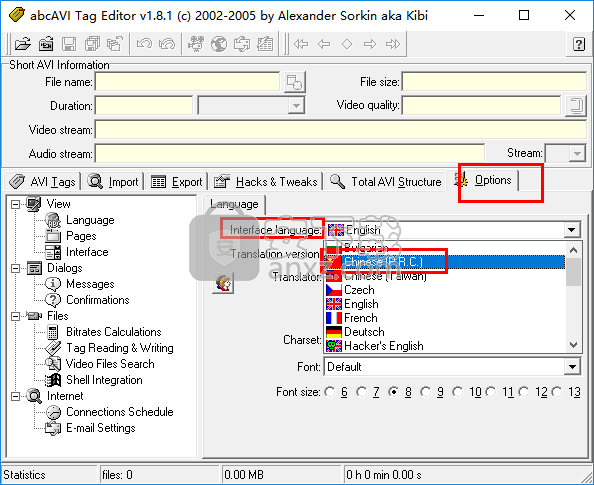Viewport: 594px width, 485px height.
Task: Select Pages item in options tree
Action: point(81,236)
